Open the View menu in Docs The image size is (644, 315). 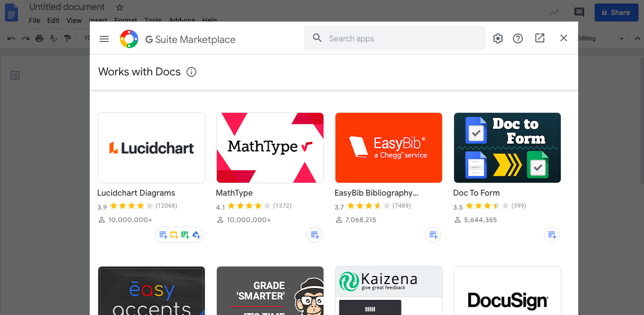click(x=74, y=20)
